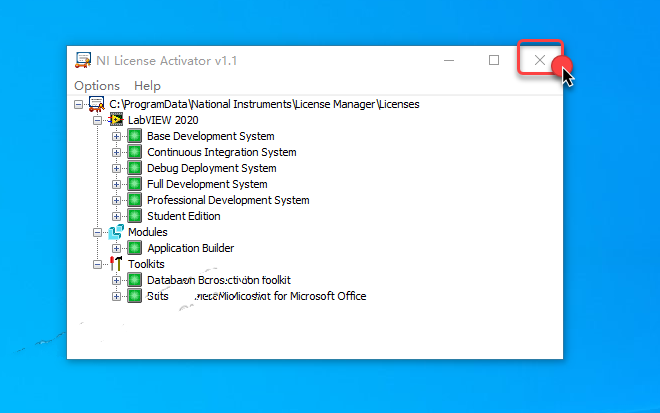Expand the Database toolkit node
This screenshot has height=413, width=660.
116,280
